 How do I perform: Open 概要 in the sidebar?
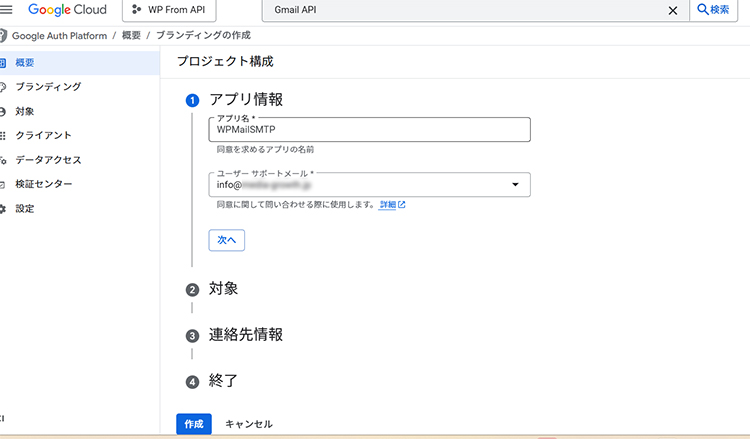26,62
